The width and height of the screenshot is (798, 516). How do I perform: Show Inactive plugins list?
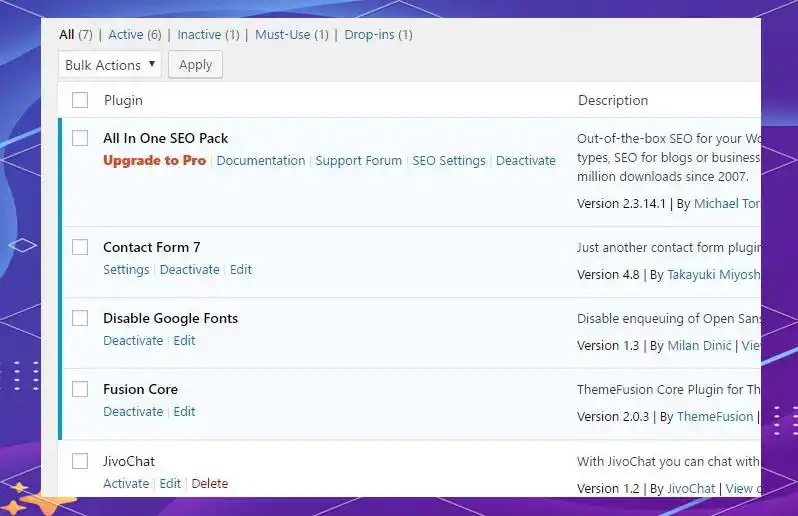pyautogui.click(x=199, y=34)
